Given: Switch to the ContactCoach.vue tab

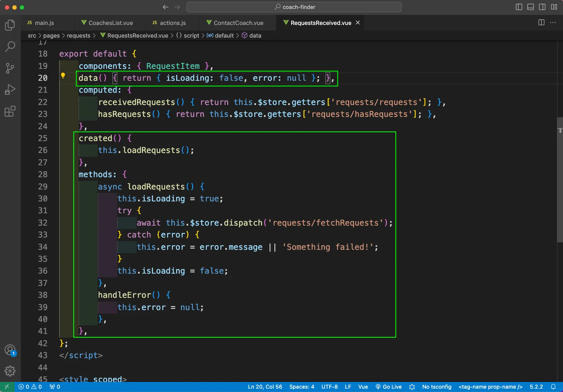Looking at the screenshot, I should pos(238,23).
